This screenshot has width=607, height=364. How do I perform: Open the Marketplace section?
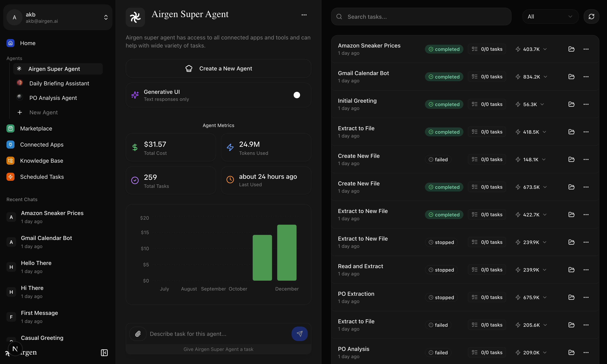(x=36, y=128)
